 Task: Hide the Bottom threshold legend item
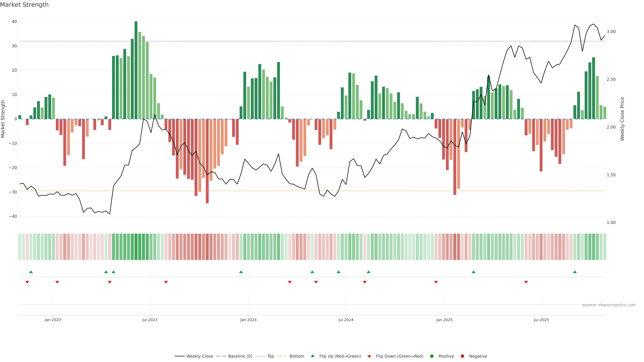297,356
